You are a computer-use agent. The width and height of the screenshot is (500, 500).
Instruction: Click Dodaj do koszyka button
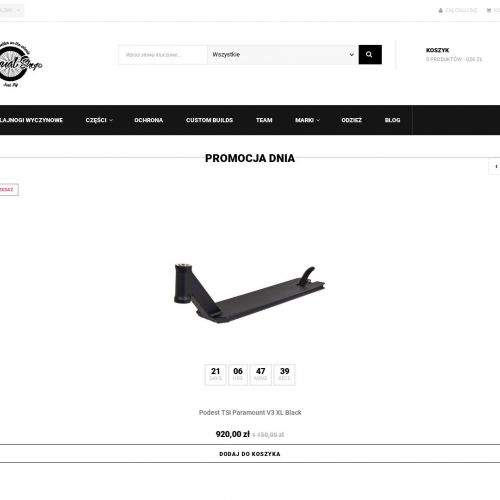(x=250, y=454)
